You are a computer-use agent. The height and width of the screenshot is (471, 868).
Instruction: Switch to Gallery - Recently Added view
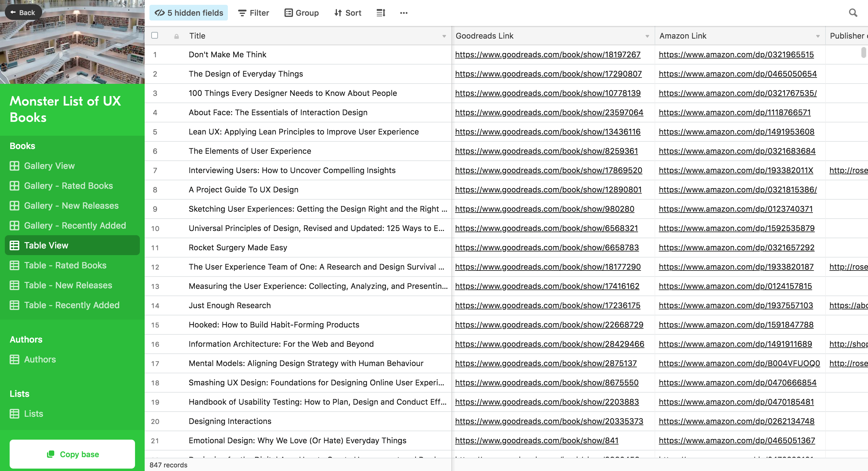coord(72,226)
